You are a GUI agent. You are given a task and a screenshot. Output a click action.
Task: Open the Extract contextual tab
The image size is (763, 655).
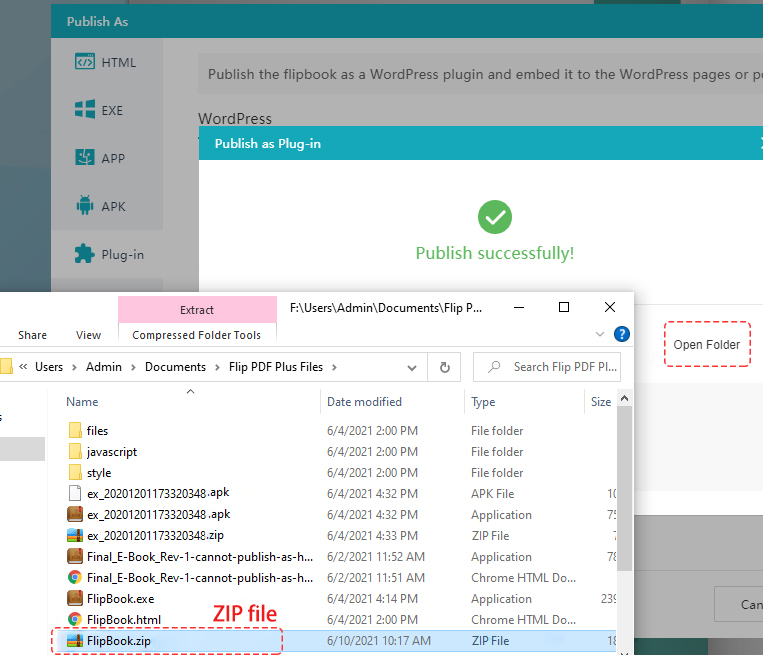point(197,310)
